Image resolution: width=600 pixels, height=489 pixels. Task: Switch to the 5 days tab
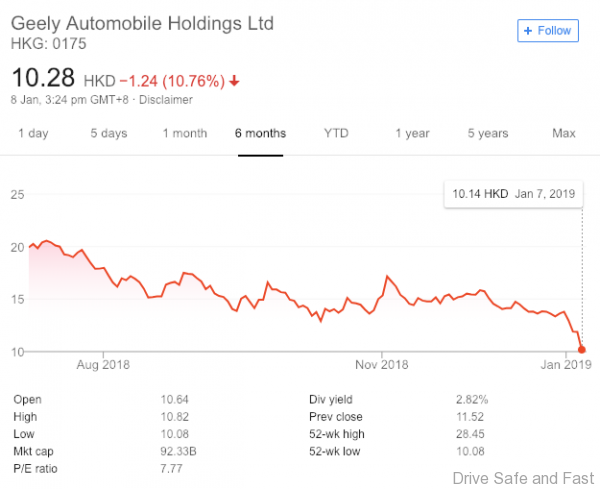point(108,133)
